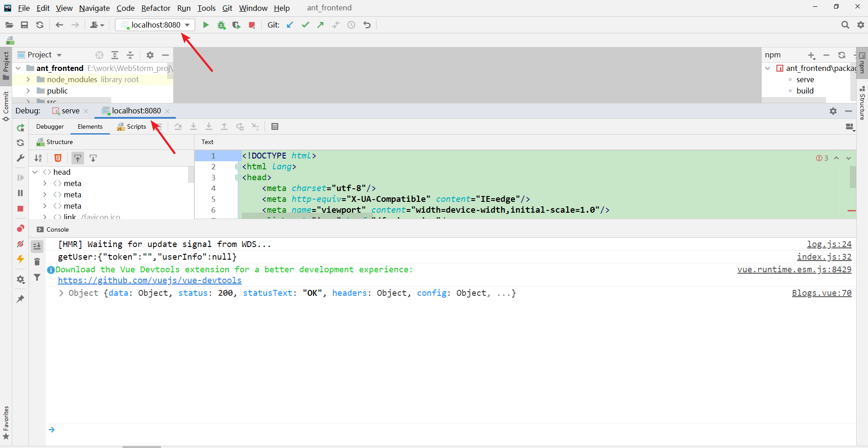
Task: Run the serve configuration with green play button
Action: tap(206, 25)
